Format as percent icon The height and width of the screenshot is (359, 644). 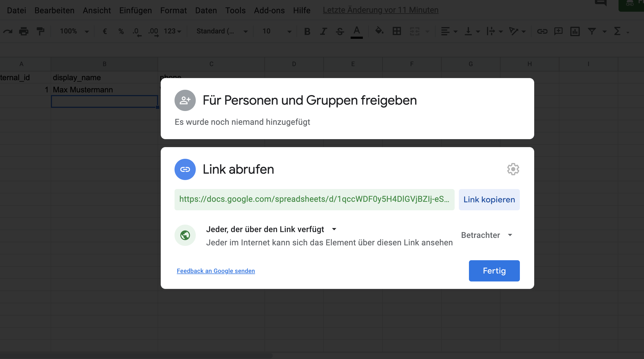(121, 31)
